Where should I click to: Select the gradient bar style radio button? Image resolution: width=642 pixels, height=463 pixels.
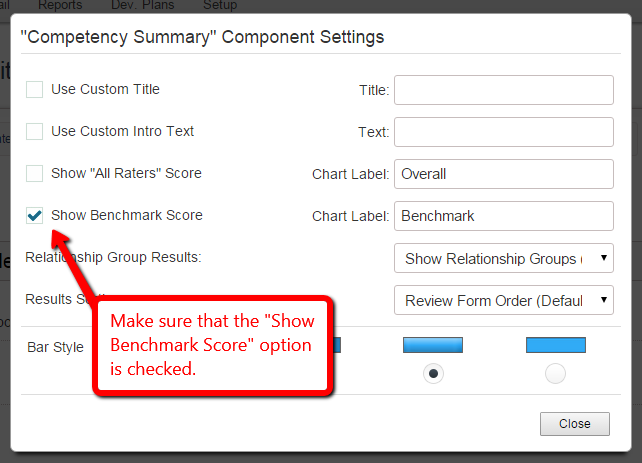(x=433, y=373)
